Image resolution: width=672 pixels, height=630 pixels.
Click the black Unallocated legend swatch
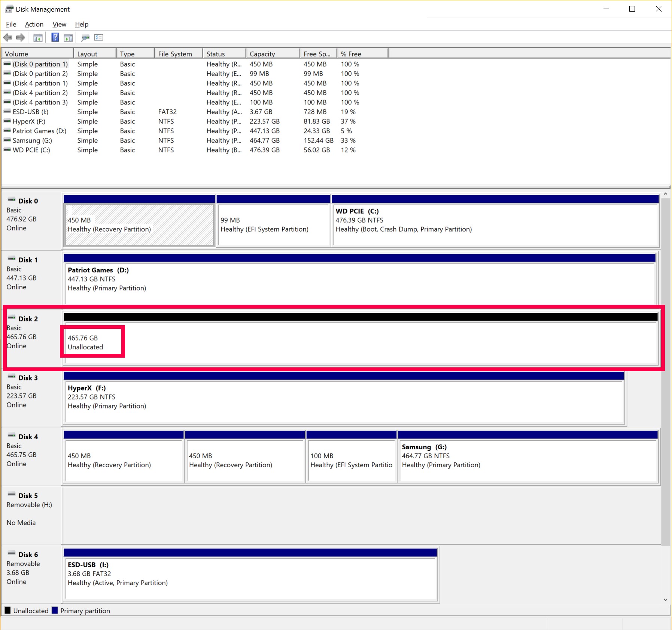tap(7, 610)
